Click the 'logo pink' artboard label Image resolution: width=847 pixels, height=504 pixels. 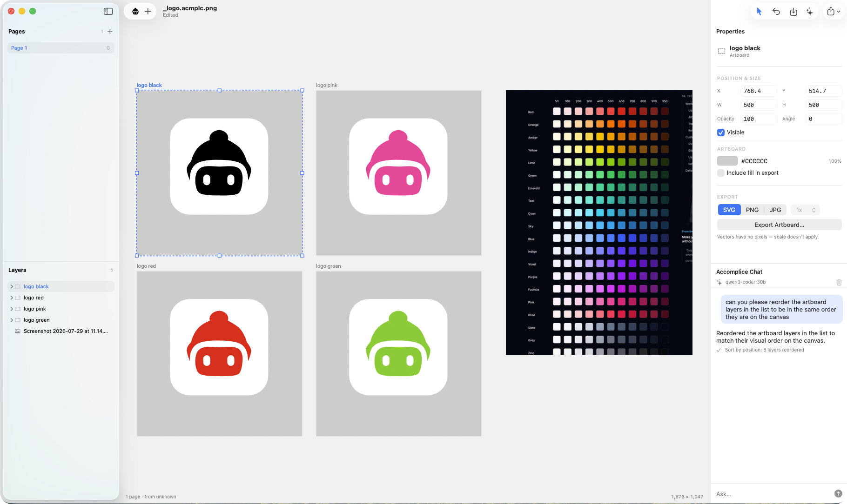(x=326, y=85)
